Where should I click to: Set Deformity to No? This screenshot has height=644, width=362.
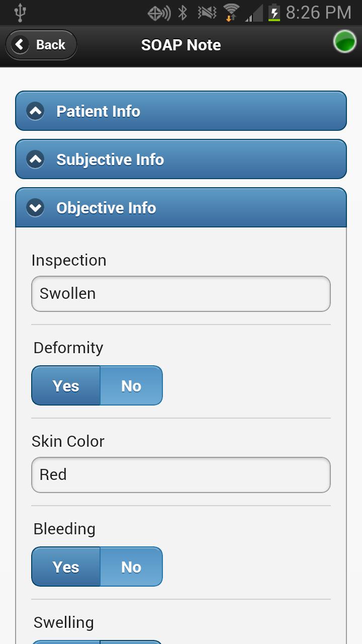131,386
